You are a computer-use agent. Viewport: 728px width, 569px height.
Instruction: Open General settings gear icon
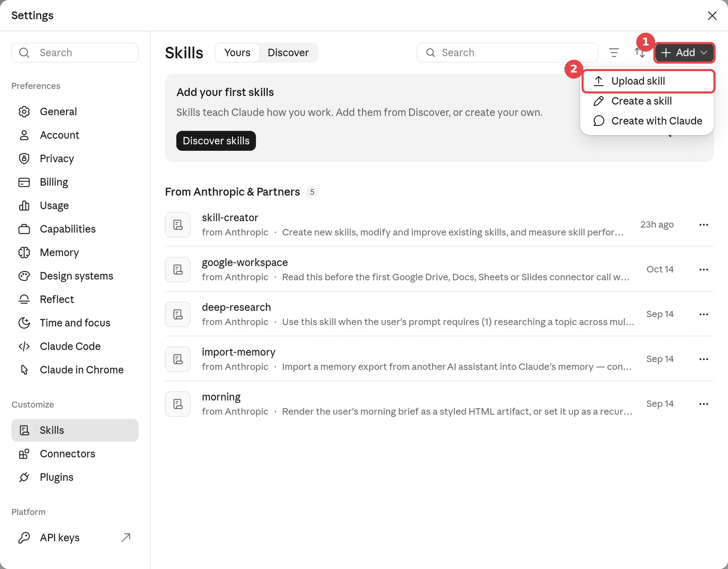pos(24,112)
